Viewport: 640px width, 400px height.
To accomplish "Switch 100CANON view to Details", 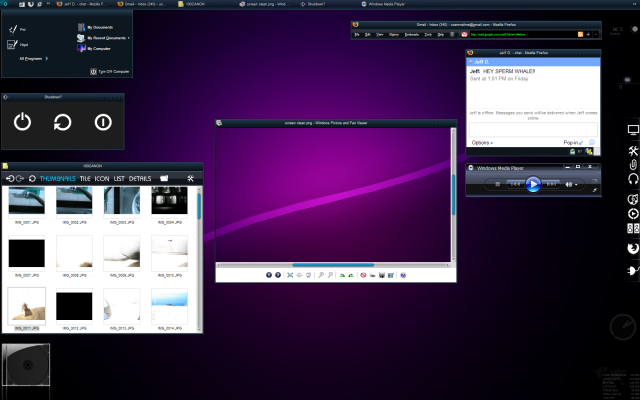I will (140, 178).
